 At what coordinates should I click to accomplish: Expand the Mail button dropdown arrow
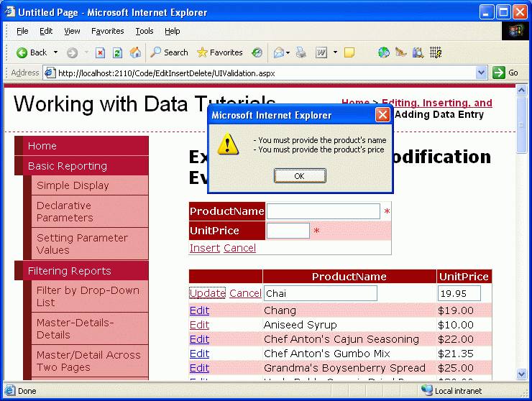[288, 52]
